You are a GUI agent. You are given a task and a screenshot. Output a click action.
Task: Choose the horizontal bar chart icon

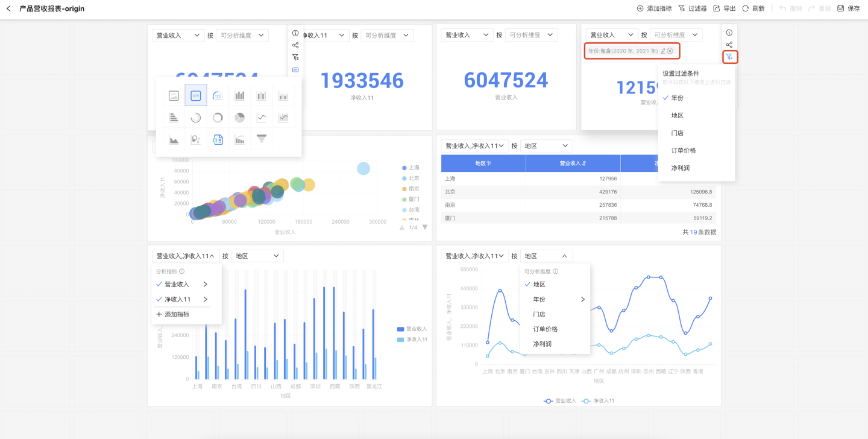tap(174, 118)
